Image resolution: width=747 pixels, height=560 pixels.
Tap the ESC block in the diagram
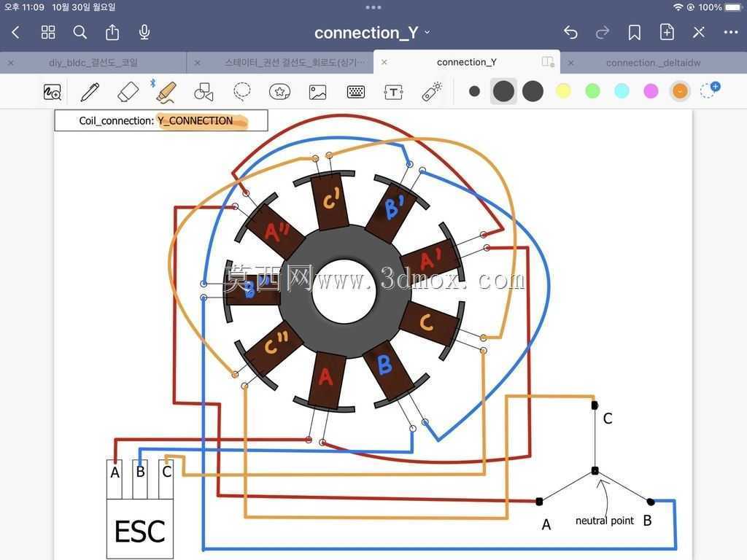[x=139, y=529]
